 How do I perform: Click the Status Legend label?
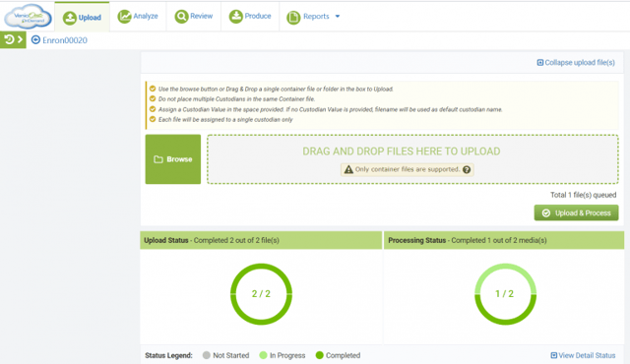168,355
